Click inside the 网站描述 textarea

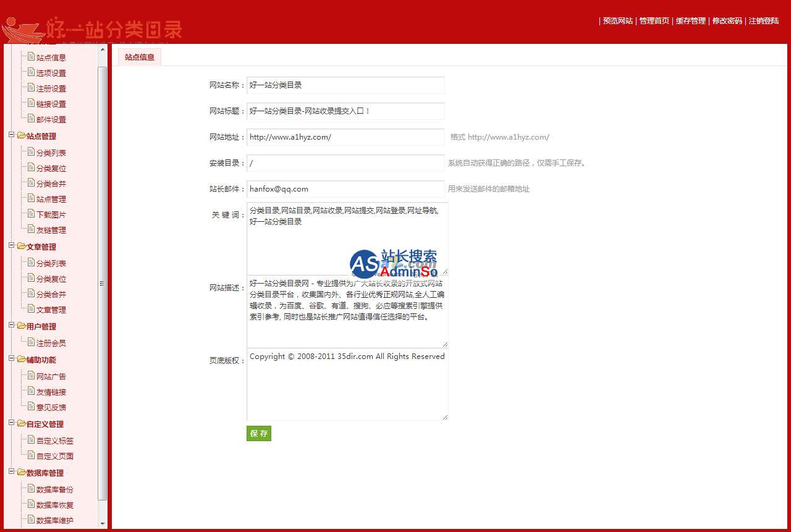347,311
